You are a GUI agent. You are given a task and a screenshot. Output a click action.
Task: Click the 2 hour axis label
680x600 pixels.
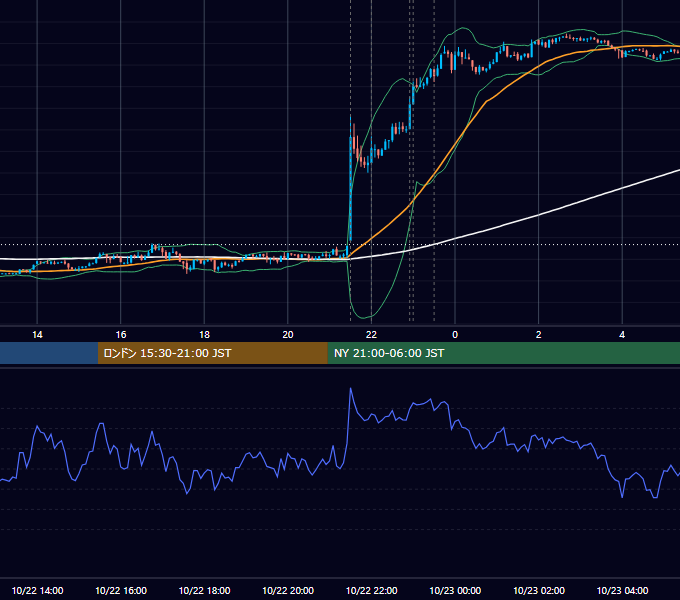click(539, 335)
